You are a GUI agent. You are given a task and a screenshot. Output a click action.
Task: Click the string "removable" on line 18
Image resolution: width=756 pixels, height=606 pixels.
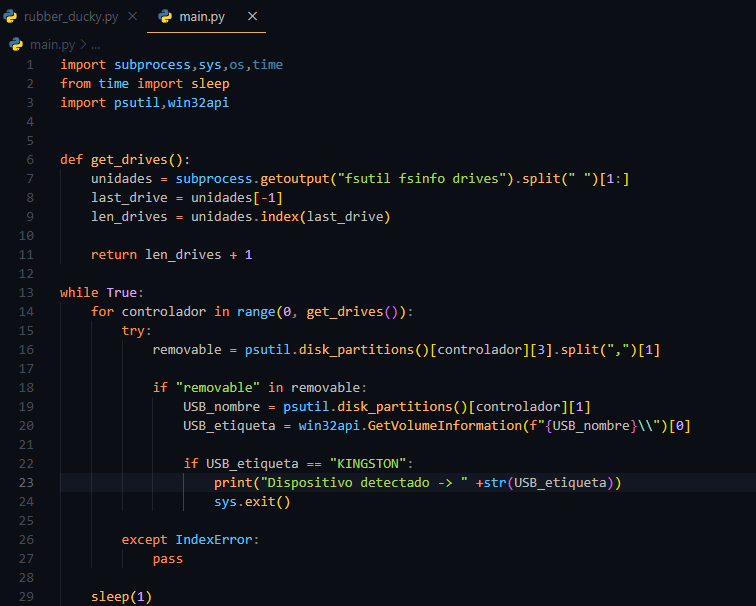click(218, 388)
